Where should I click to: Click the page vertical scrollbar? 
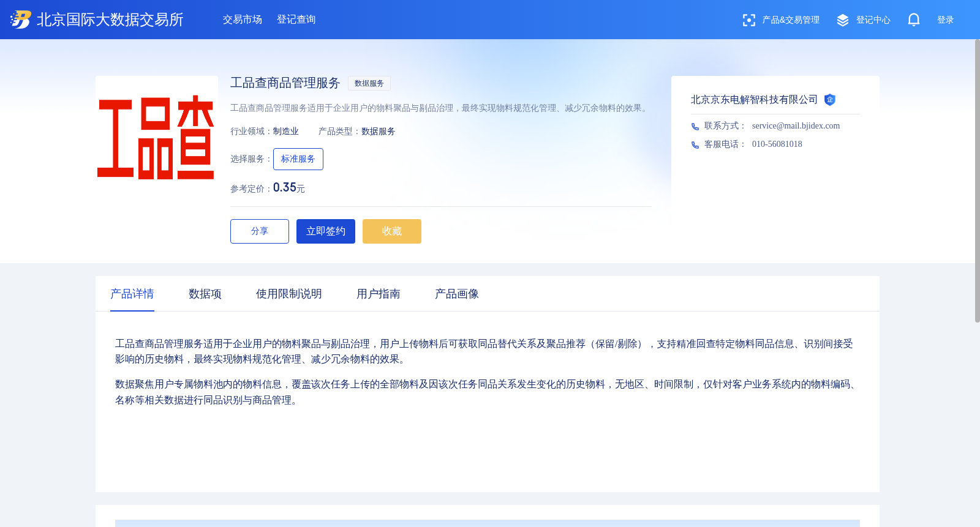click(977, 181)
